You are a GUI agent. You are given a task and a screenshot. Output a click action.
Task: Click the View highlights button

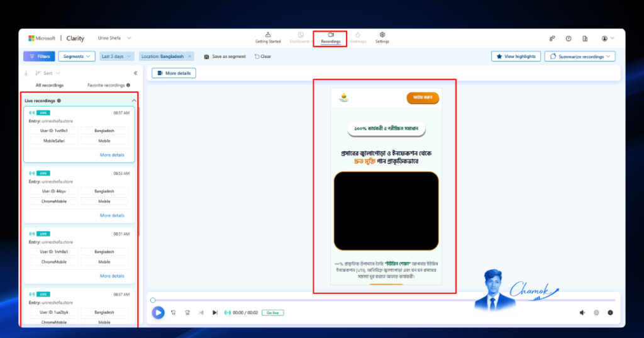click(x=516, y=57)
